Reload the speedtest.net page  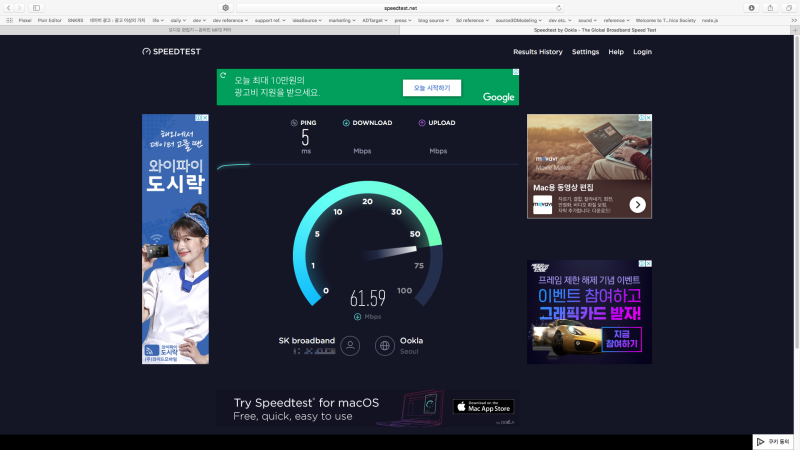coord(559,8)
